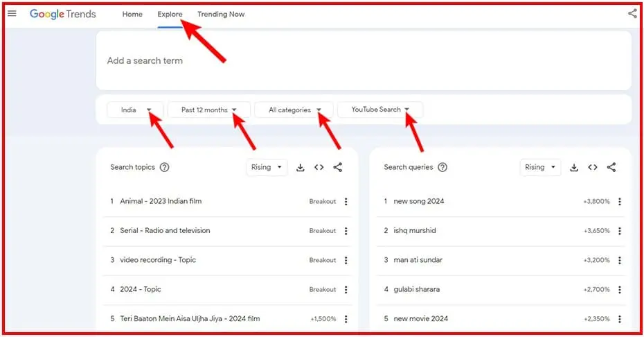
Task: Click the Add a search term field
Action: point(364,60)
